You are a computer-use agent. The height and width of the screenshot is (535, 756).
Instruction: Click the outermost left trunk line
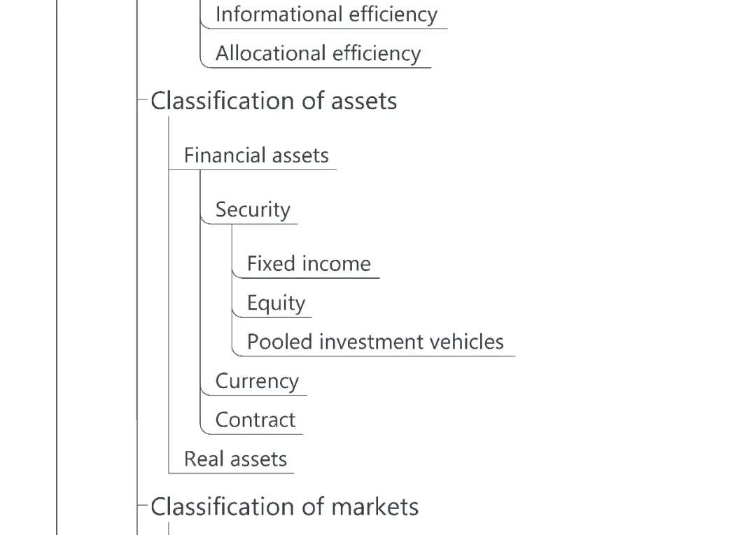pyautogui.click(x=57, y=280)
